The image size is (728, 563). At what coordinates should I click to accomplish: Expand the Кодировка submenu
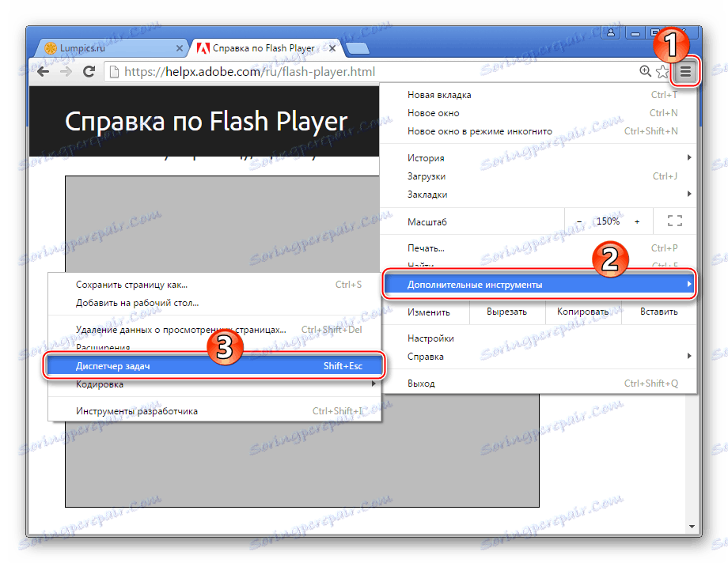[214, 384]
